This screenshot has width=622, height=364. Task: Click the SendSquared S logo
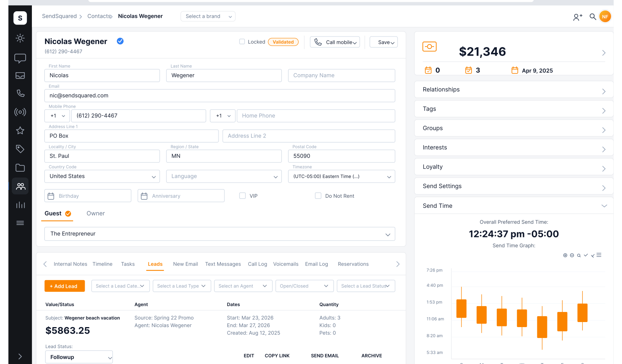20,18
